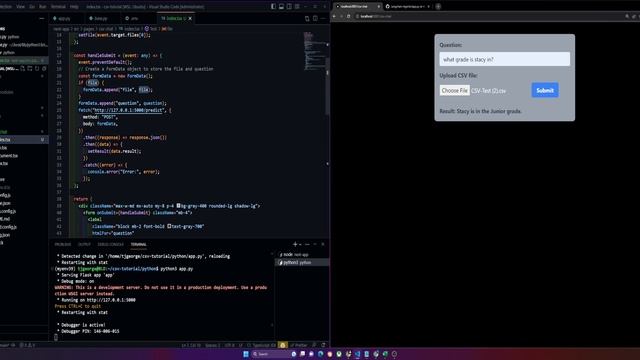Maximize the terminal panel size
640x360 pixels.
[x=315, y=244]
